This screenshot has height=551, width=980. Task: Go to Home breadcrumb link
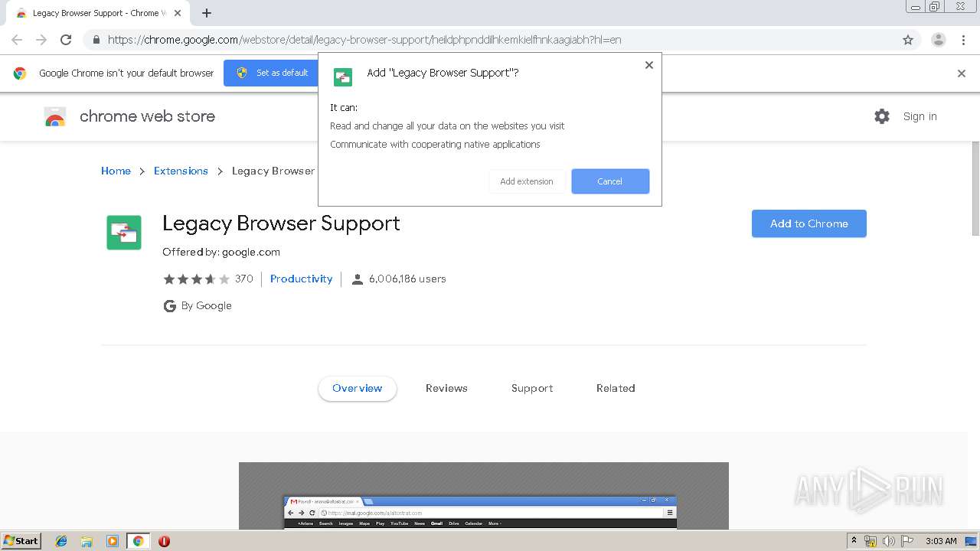(116, 171)
